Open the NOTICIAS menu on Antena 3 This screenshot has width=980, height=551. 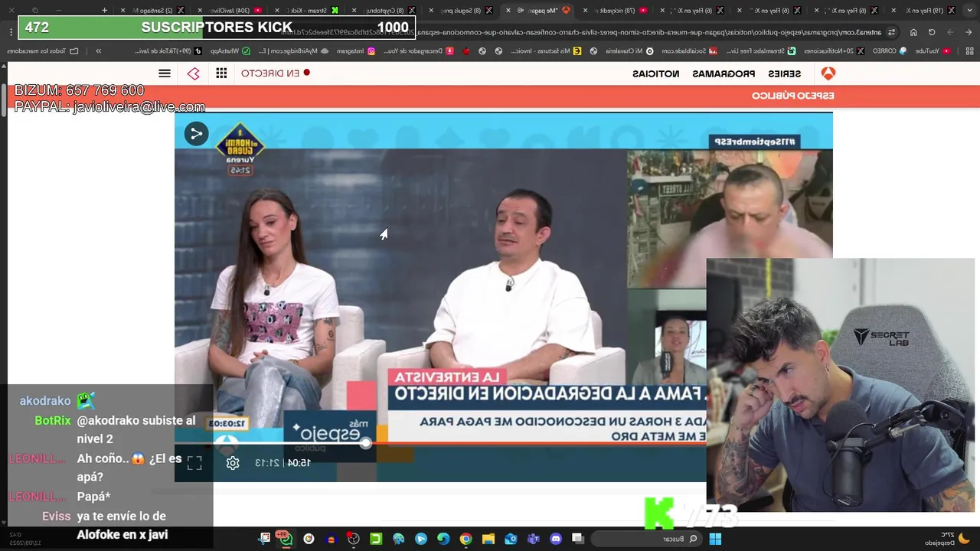pos(656,73)
